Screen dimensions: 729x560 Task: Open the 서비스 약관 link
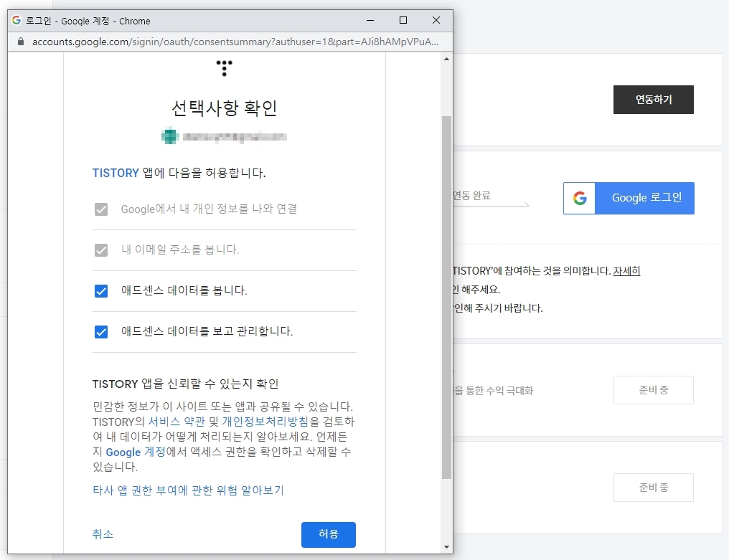tap(177, 422)
